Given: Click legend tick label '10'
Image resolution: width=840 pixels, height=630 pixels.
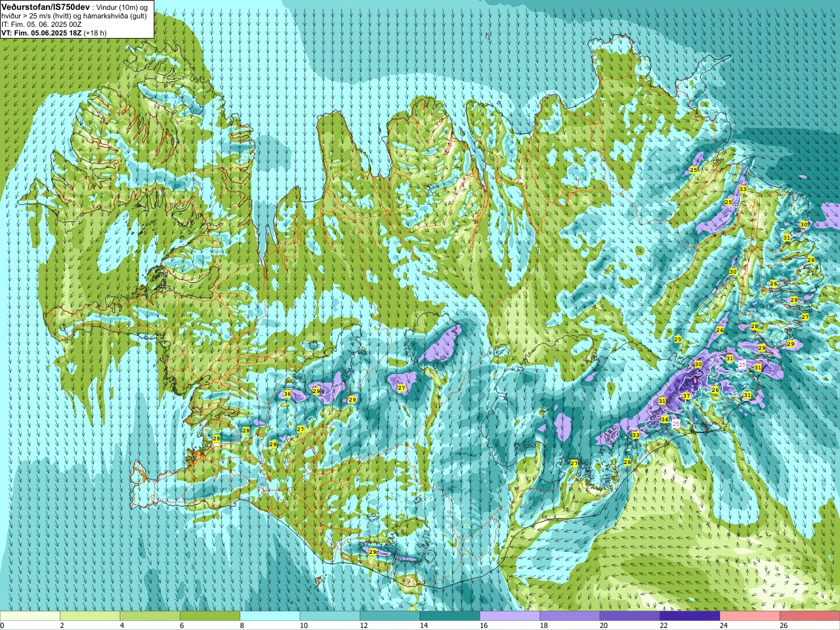Looking at the screenshot, I should 304,625.
